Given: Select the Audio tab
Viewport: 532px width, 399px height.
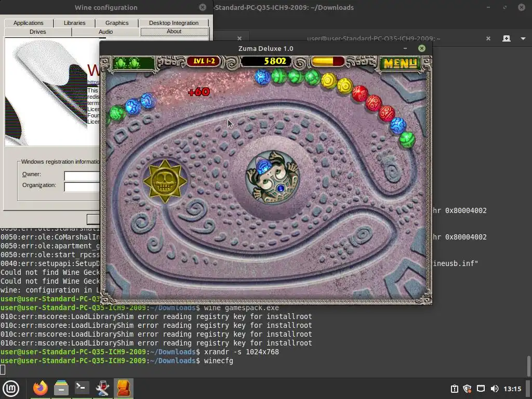Looking at the screenshot, I should coord(105,32).
